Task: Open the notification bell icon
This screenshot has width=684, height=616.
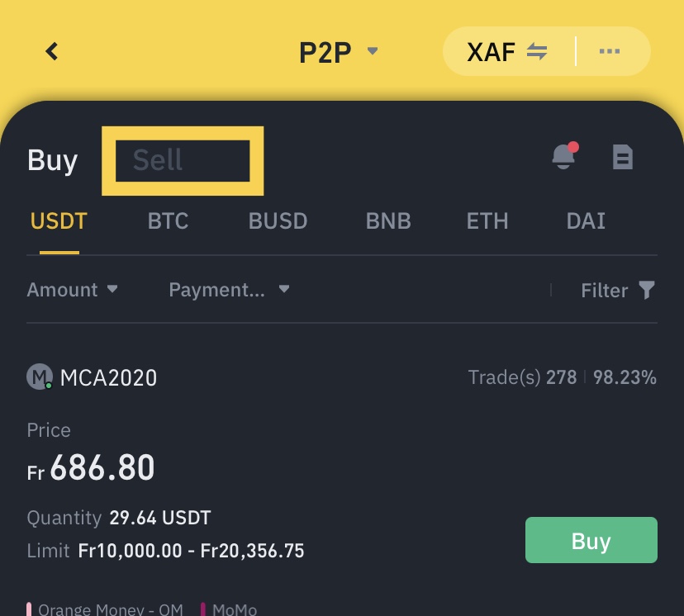Action: [564, 155]
